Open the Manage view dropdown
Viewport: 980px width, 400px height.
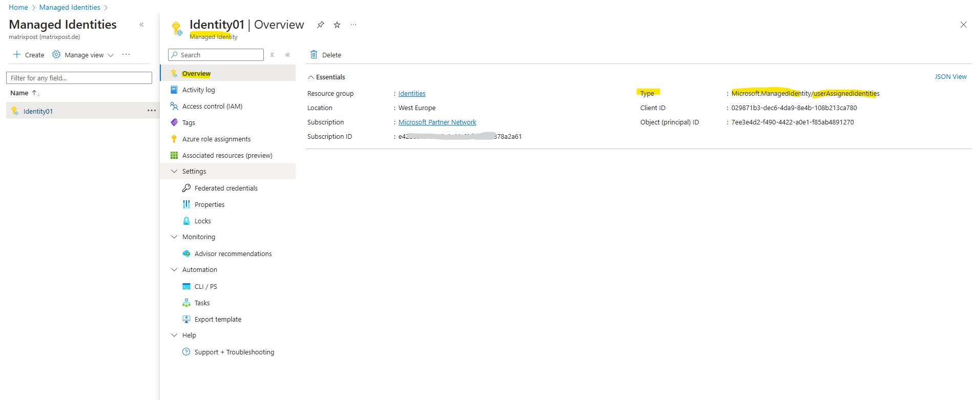(83, 55)
